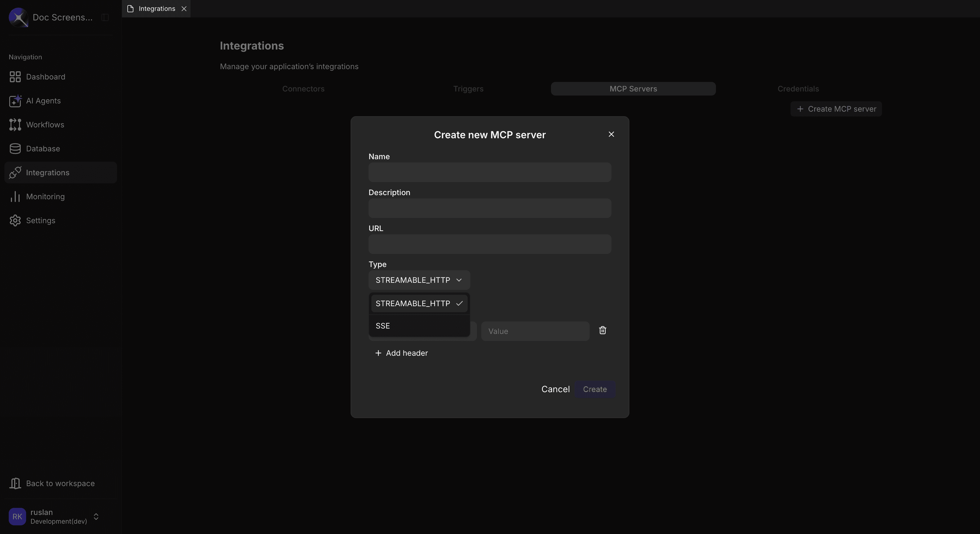The height and width of the screenshot is (534, 980).
Task: Select the AI Agents sidebar icon
Action: click(x=15, y=101)
